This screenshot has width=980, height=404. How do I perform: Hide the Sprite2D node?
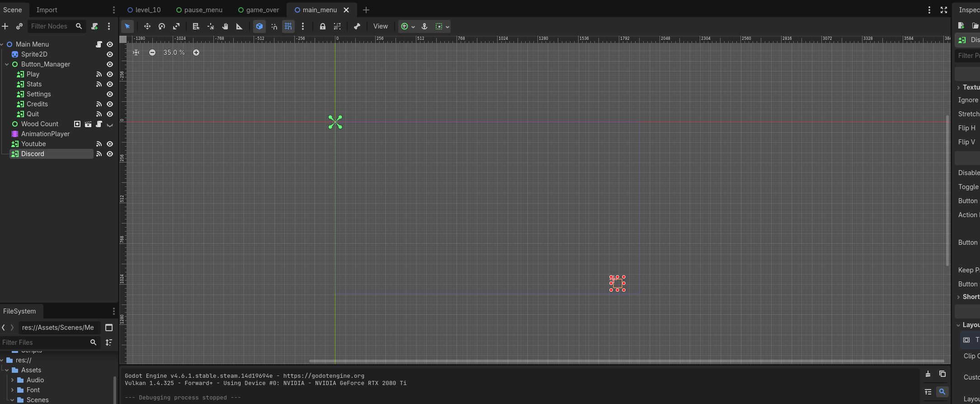click(109, 54)
